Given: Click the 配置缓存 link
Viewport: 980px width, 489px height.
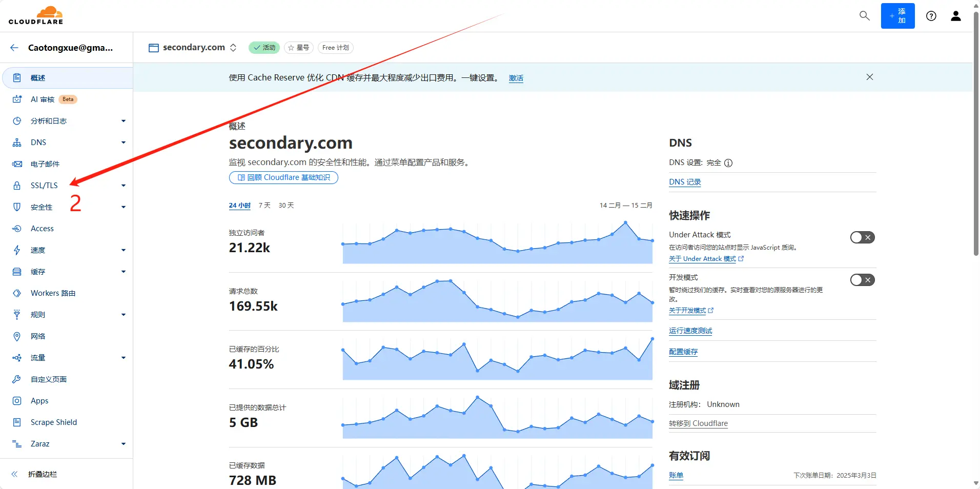Looking at the screenshot, I should pyautogui.click(x=683, y=352).
